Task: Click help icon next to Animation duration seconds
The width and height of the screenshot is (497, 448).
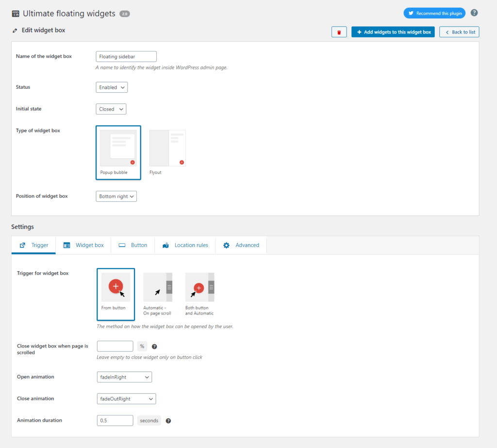Action: point(168,421)
